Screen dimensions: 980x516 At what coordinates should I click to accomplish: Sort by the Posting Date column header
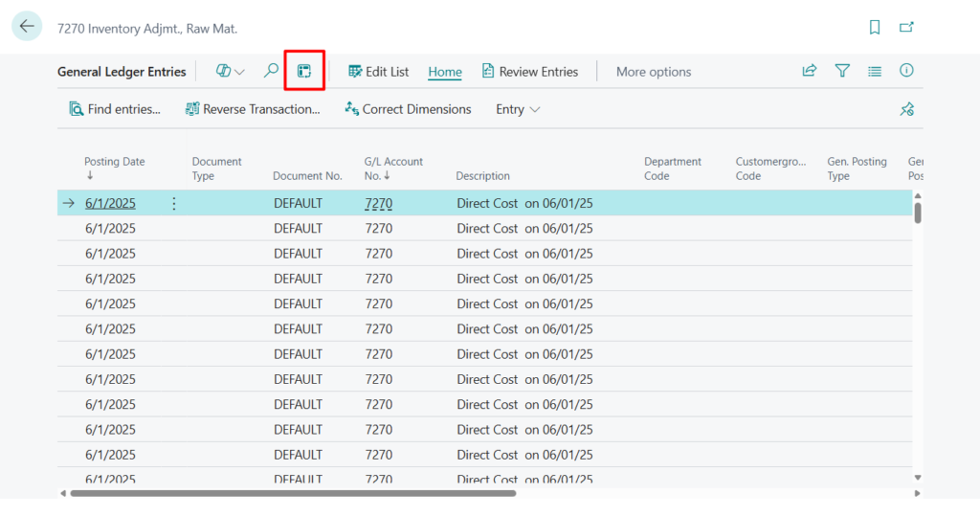pos(114,162)
